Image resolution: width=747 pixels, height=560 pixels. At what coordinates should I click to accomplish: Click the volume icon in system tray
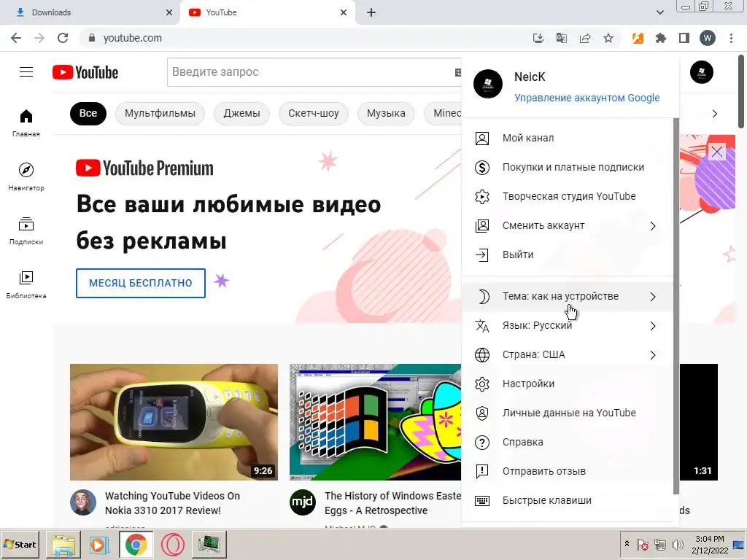click(677, 544)
